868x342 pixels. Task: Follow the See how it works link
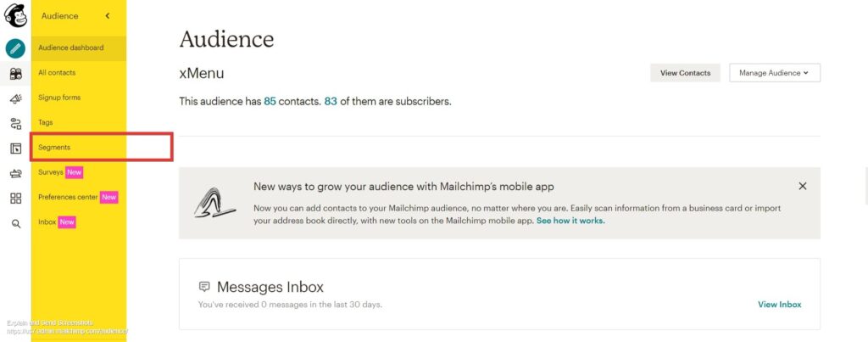pyautogui.click(x=570, y=221)
